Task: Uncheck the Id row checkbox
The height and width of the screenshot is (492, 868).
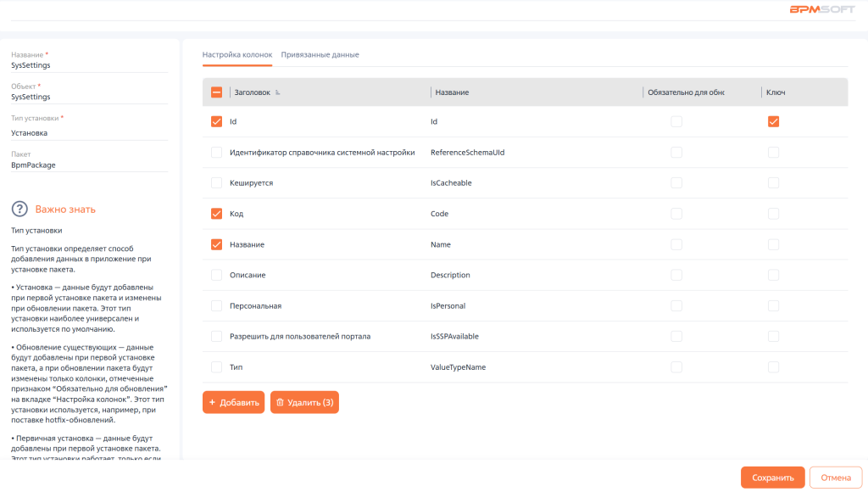Action: pos(216,122)
